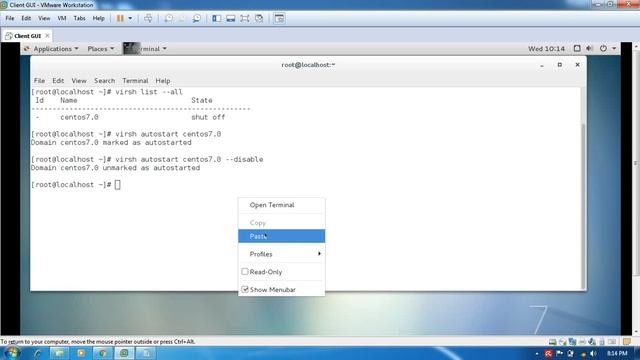This screenshot has height=360, width=640.
Task: Click the console view icon in VMware toolbar
Action: coord(279,18)
